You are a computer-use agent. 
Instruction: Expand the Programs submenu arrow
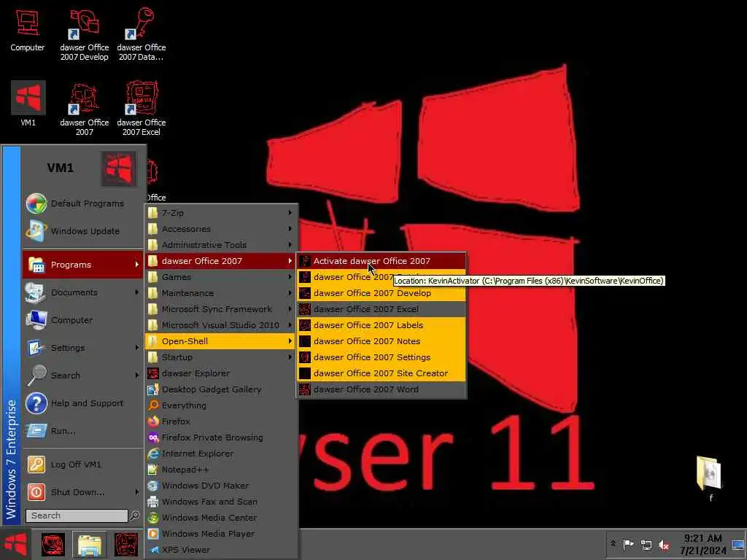pyautogui.click(x=136, y=264)
